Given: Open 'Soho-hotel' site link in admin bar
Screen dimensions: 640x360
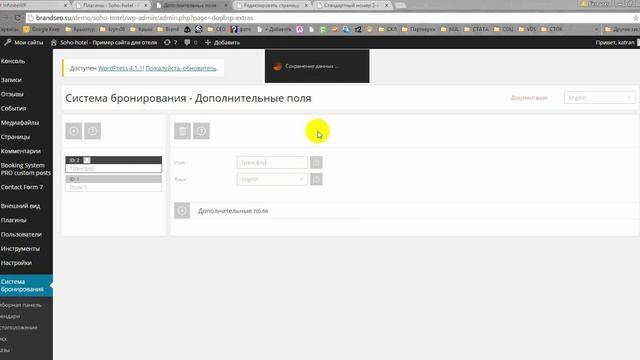Looking at the screenshot, I should click(x=104, y=42).
